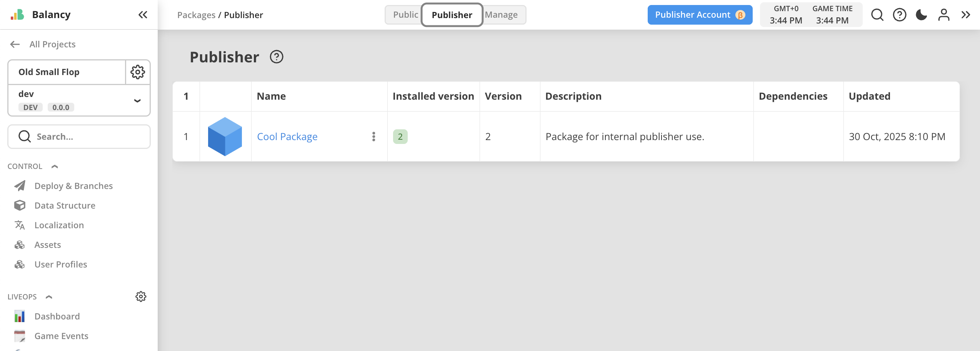Select the Deploy & Branches icon
The width and height of the screenshot is (980, 351).
pos(20,186)
